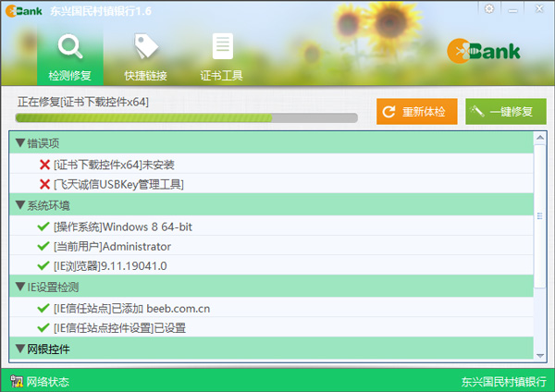Close the bank assistant window
Viewport: 555px width, 392px height.
[539, 8]
